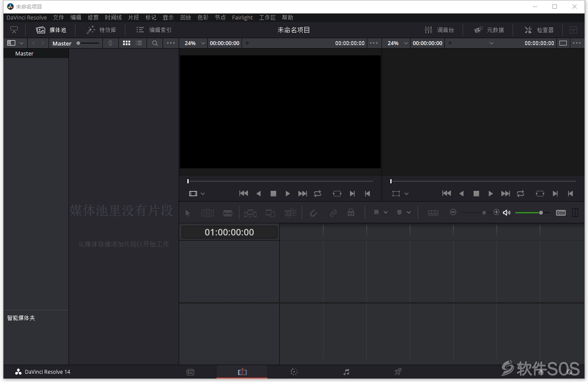Open the DaVinci Resolve menu
Image resolution: width=588 pixels, height=382 pixels.
[26, 17]
